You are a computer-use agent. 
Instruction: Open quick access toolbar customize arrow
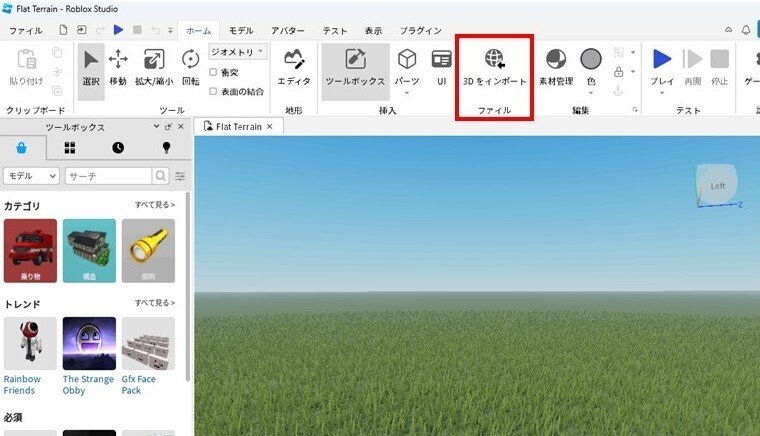(x=170, y=31)
